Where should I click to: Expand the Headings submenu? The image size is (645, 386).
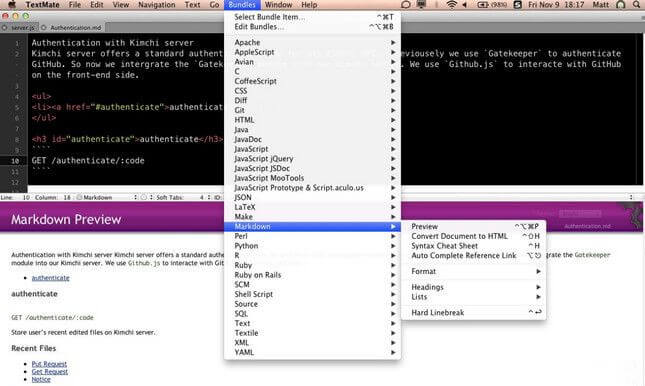[474, 287]
